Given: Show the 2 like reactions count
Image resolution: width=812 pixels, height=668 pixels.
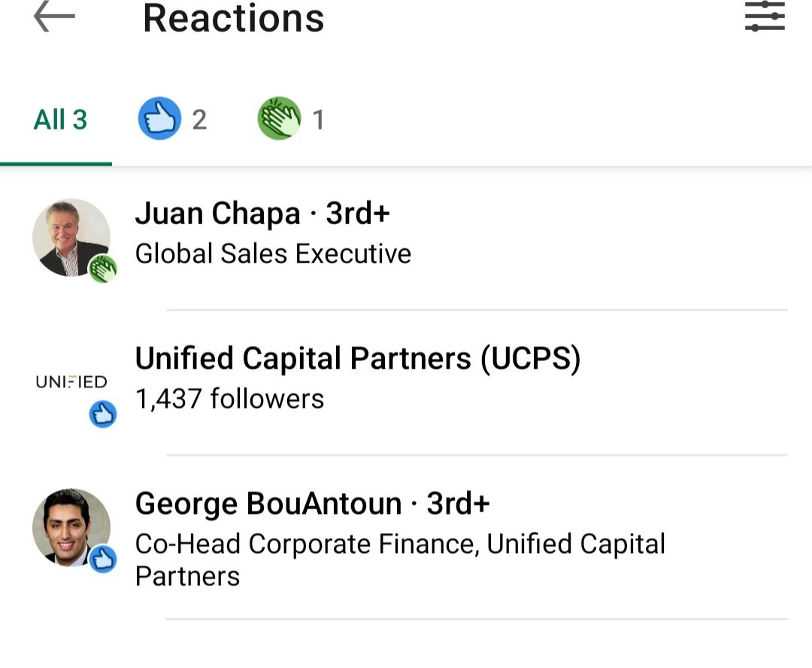Looking at the screenshot, I should point(199,120).
